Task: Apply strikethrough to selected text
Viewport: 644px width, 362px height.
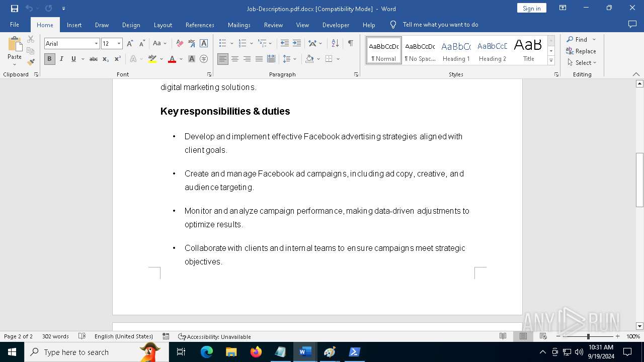Action: coord(94,59)
